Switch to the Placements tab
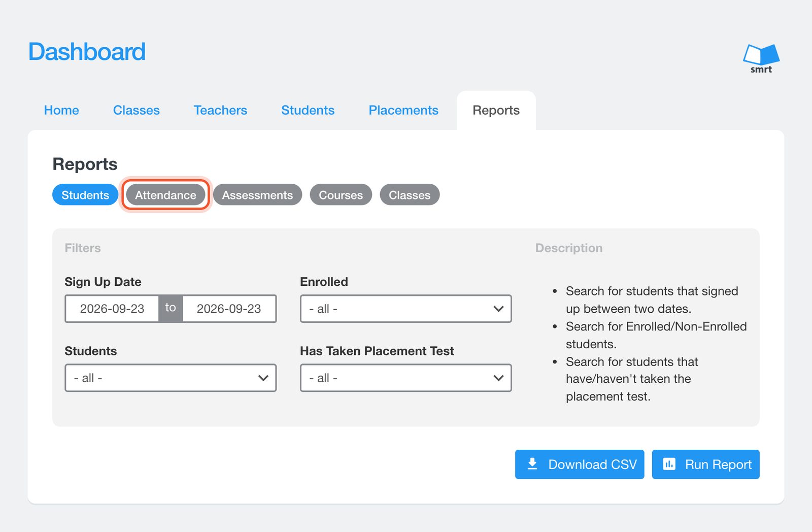Viewport: 812px width, 532px height. (403, 110)
